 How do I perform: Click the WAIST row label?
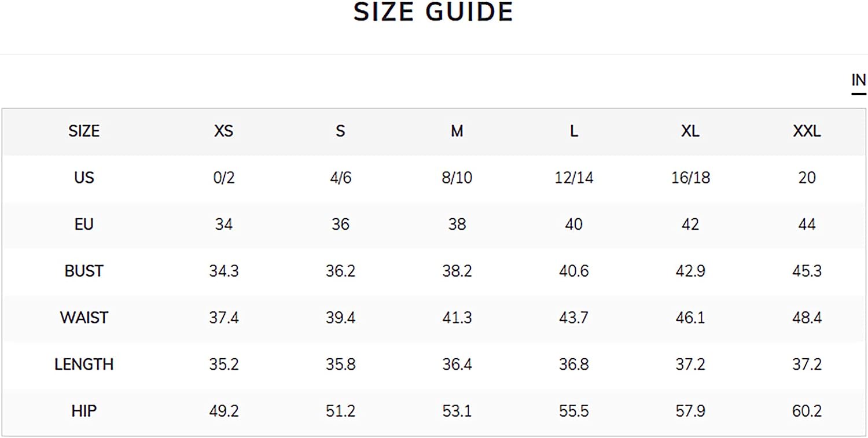click(84, 318)
